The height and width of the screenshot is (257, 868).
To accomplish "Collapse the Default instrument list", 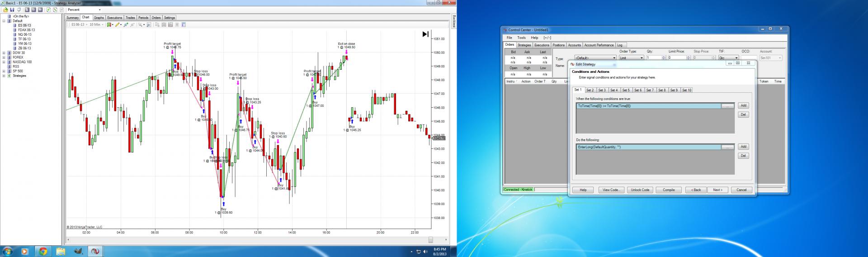I will coord(4,21).
